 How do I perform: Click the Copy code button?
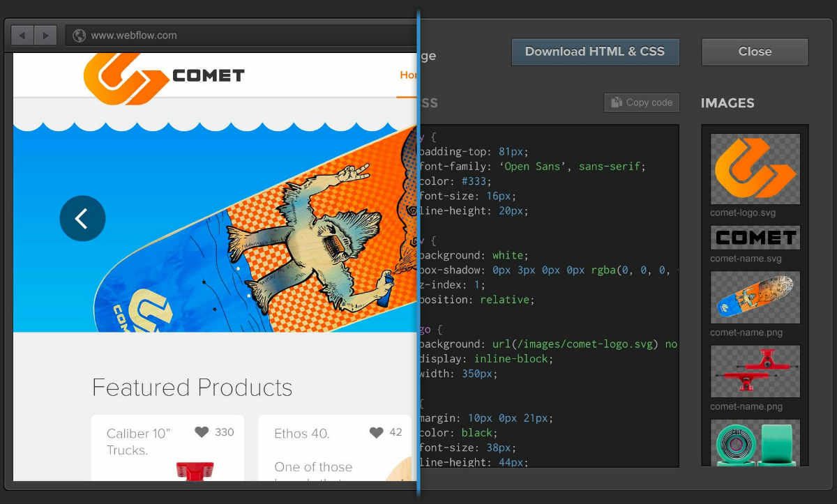(x=642, y=102)
